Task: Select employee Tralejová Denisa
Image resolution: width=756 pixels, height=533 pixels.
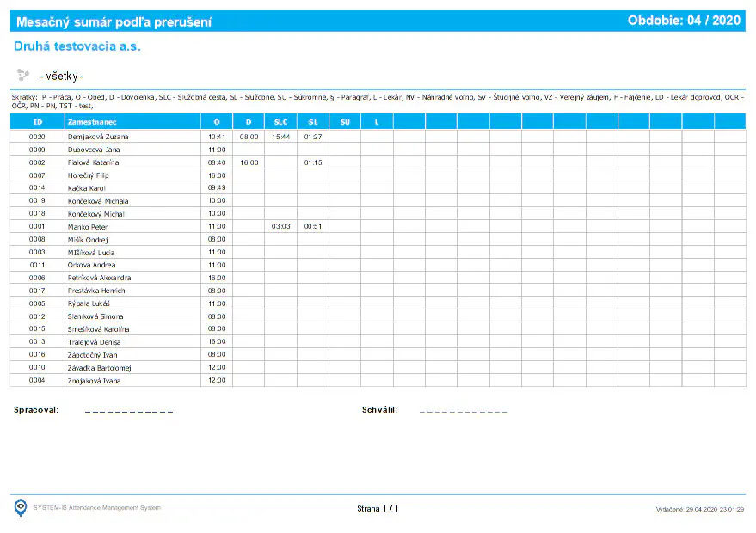Action: coord(94,342)
